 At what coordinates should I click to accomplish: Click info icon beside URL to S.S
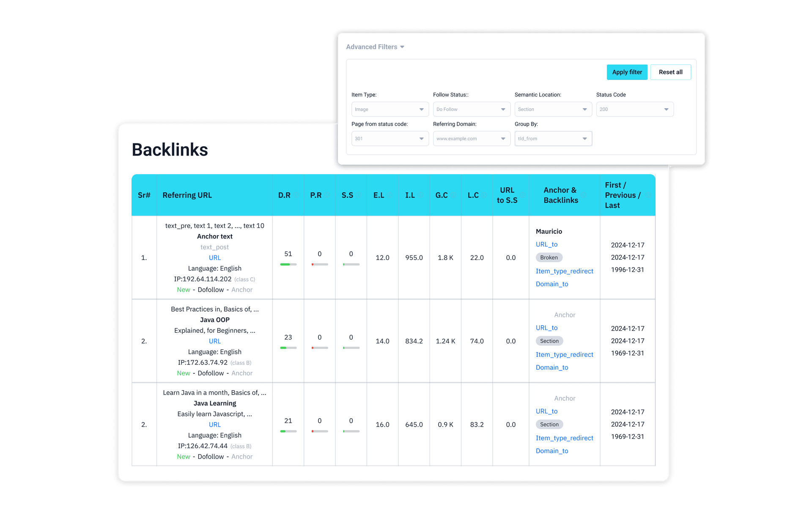[523, 195]
